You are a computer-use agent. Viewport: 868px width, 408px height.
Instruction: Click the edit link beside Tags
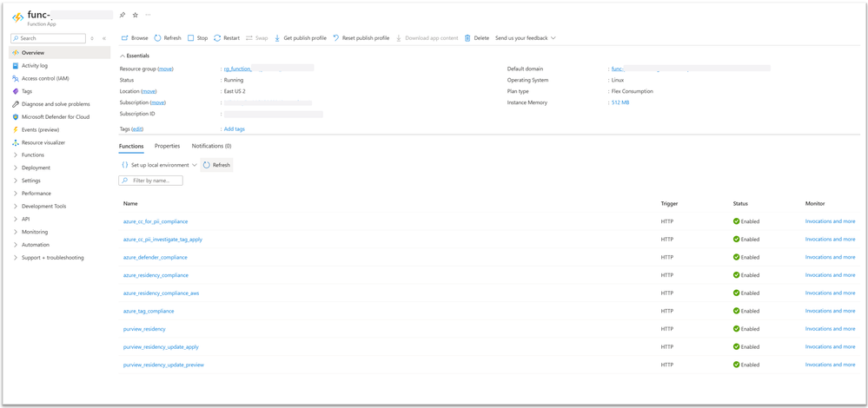[x=137, y=128]
